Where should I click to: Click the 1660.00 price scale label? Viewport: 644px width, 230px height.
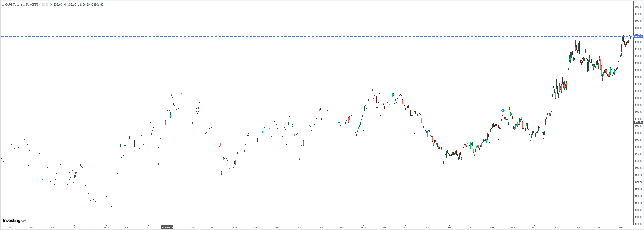point(638,7)
